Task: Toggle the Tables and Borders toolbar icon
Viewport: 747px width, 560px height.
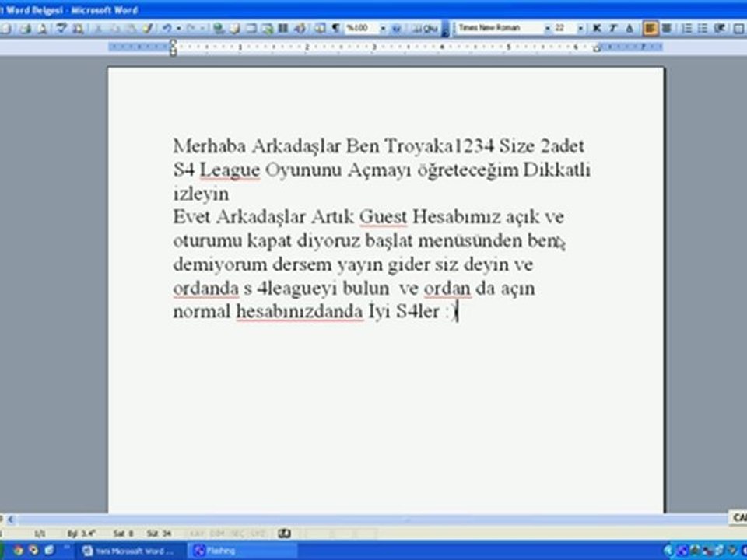Action: click(x=234, y=29)
